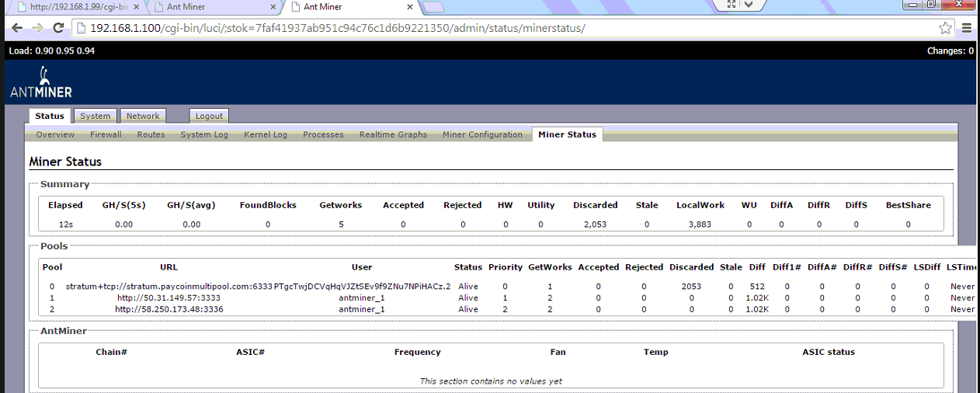Click the browser forward arrow
Image resolution: width=980 pixels, height=393 pixels.
click(x=36, y=27)
